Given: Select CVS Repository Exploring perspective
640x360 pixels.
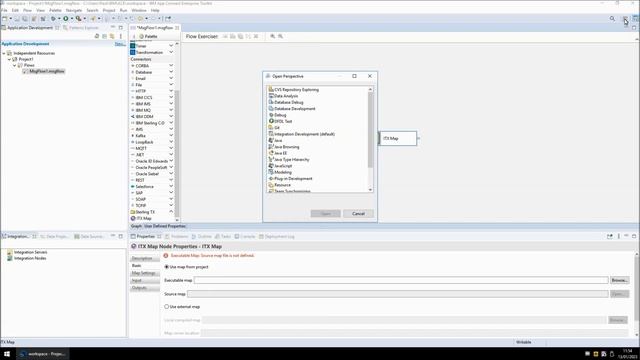Looking at the screenshot, I should click(296, 89).
